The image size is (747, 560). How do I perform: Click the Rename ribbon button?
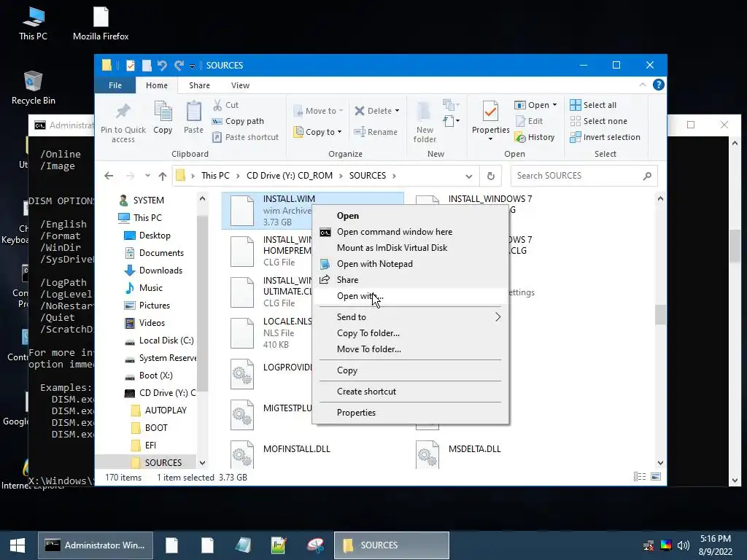click(376, 132)
